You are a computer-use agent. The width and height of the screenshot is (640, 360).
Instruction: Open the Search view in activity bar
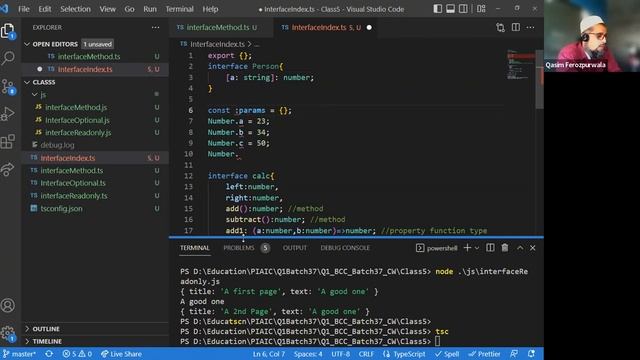tap(8, 58)
